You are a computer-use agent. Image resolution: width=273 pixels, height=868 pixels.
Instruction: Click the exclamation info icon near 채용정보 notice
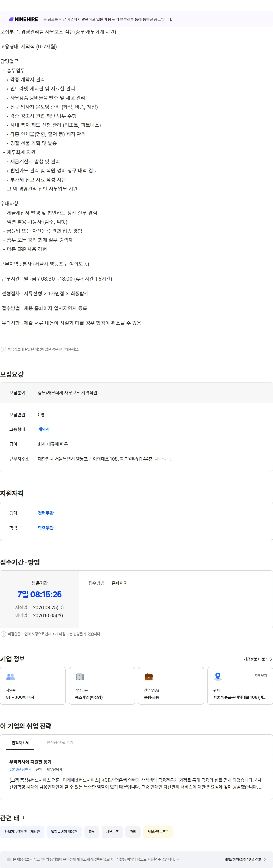point(3,349)
